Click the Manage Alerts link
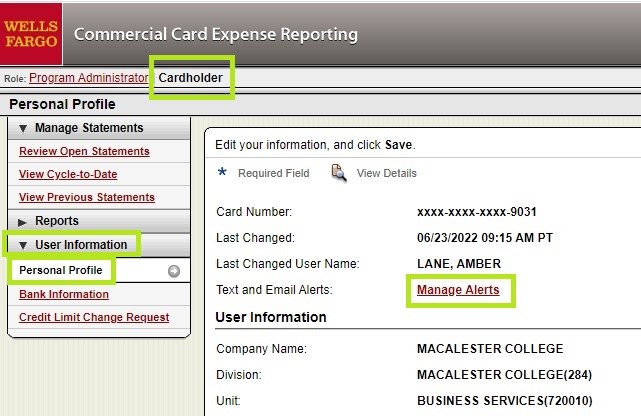Image resolution: width=641 pixels, height=416 pixels. pos(458,290)
